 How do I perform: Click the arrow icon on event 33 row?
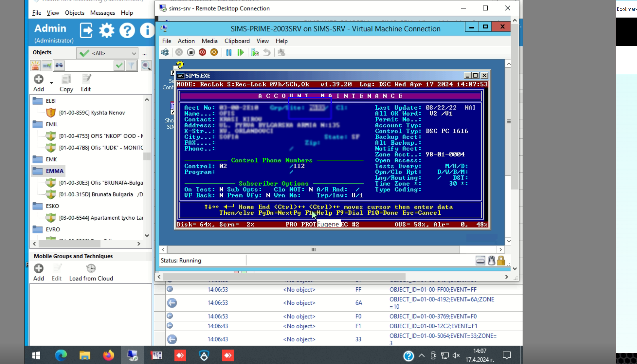(x=172, y=339)
